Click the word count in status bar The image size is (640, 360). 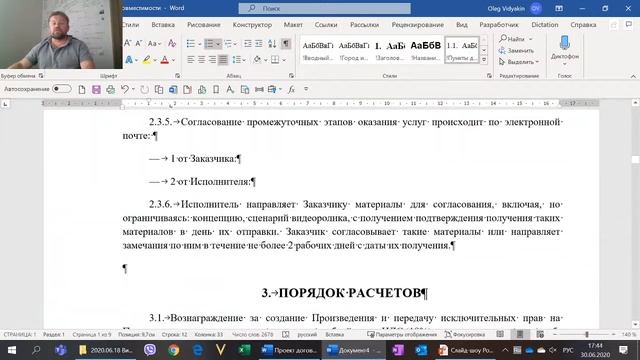point(252,334)
